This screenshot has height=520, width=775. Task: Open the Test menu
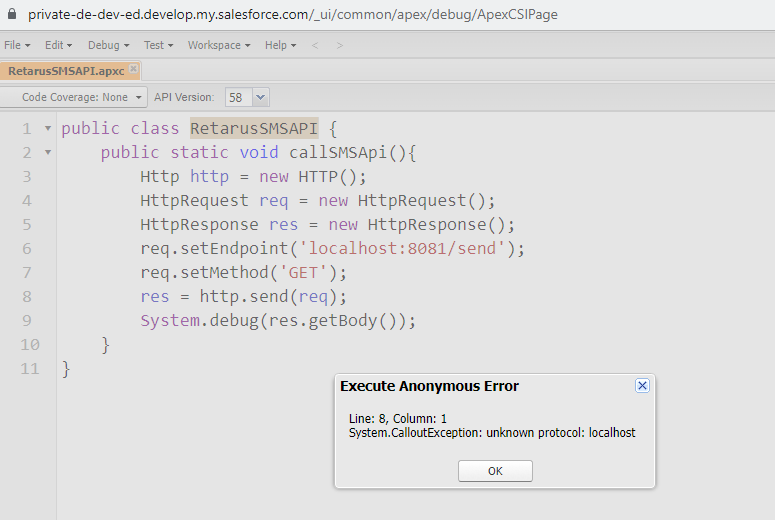[158, 45]
